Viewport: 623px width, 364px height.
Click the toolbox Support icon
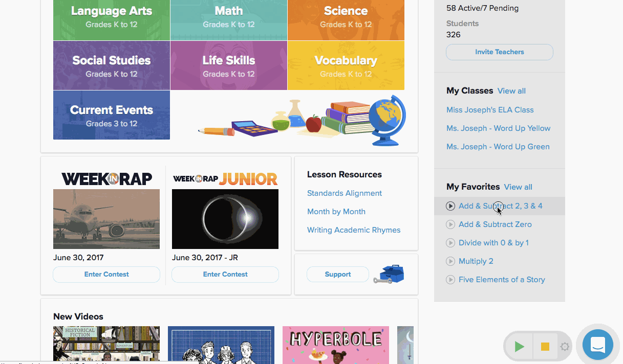(389, 274)
